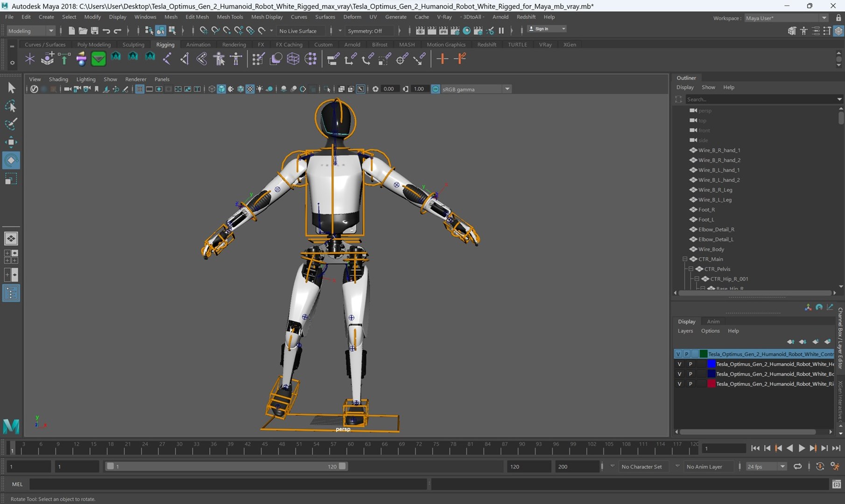845x504 pixels.
Task: Open the viewport Shading menu
Action: coord(58,79)
